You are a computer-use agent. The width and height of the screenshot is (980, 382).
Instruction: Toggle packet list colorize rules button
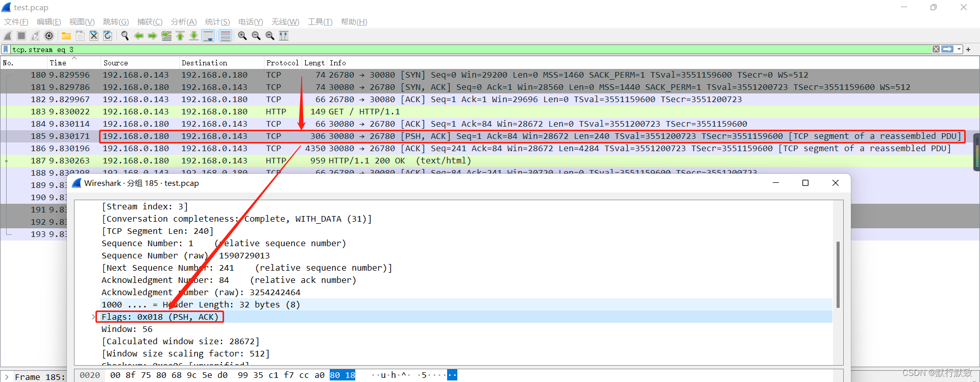coord(225,36)
